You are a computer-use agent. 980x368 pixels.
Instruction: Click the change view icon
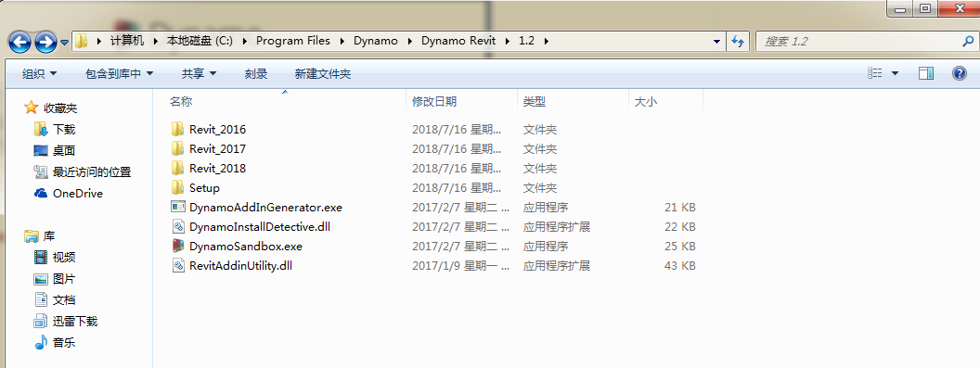pyautogui.click(x=875, y=73)
